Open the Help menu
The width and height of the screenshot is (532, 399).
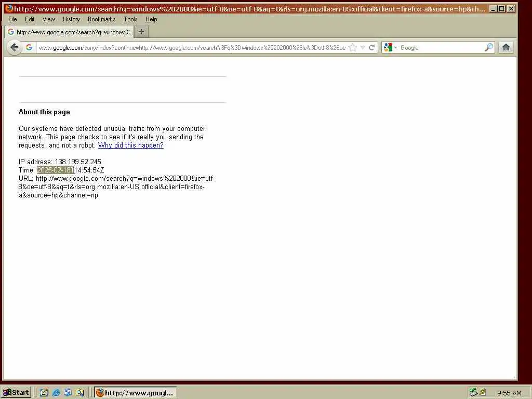pyautogui.click(x=151, y=19)
